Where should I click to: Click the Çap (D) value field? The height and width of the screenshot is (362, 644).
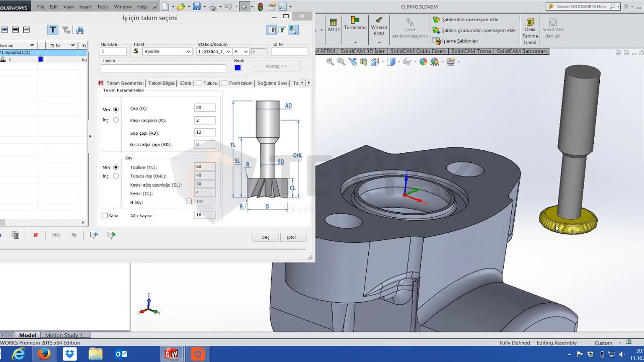(x=205, y=108)
